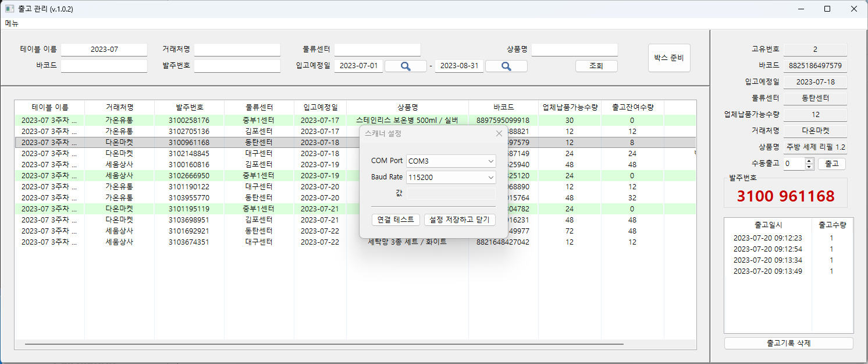Viewport: 868px width, 364px height.
Task: Click the disabled 값 field in dialog
Action: tap(451, 193)
